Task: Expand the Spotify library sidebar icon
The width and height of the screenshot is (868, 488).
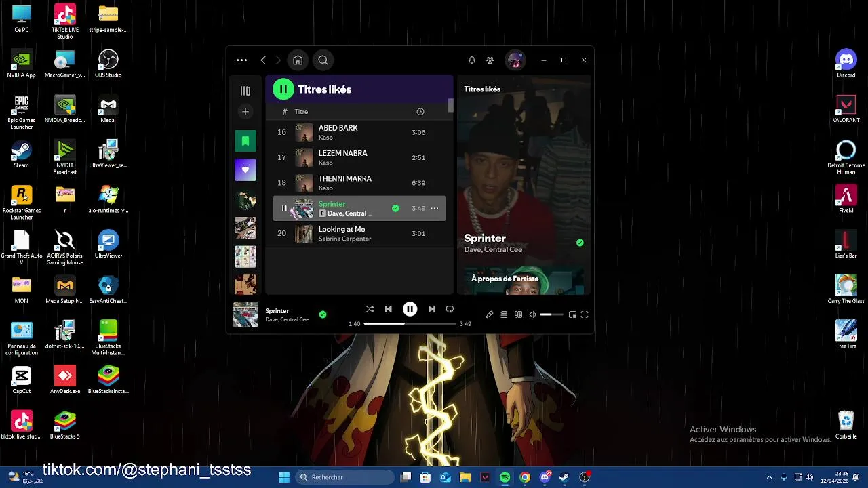Action: 245,91
